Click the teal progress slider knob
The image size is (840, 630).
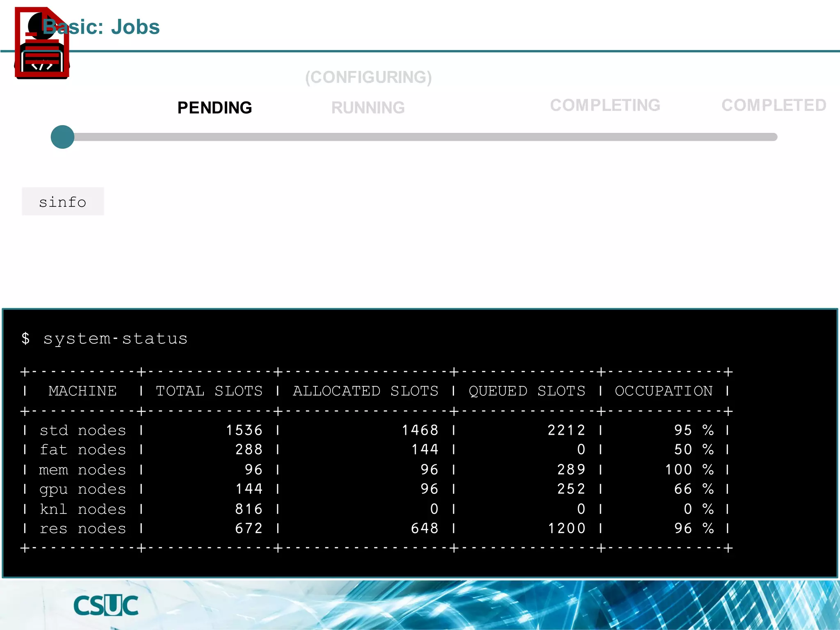(x=62, y=137)
